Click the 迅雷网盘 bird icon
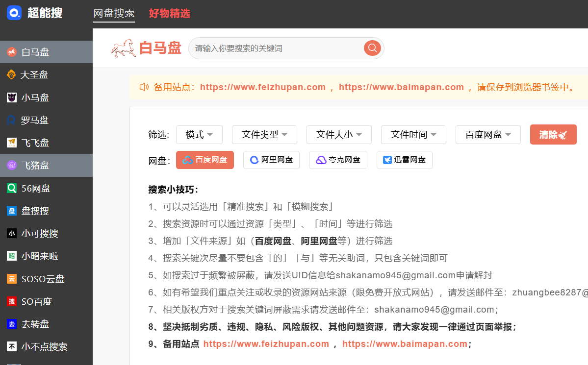This screenshot has height=365, width=588. coord(387,160)
